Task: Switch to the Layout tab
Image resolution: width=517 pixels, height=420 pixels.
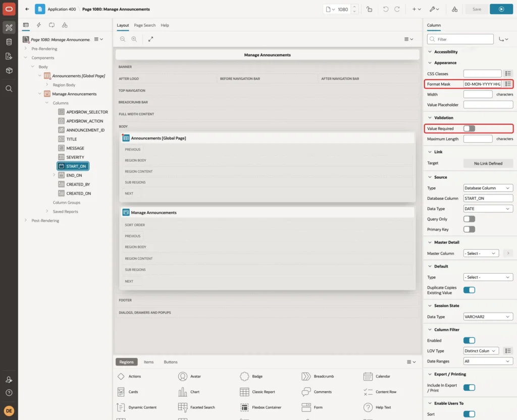Action: pos(123,25)
